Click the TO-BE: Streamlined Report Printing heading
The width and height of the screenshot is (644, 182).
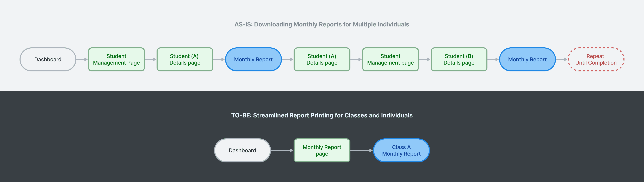[322, 115]
